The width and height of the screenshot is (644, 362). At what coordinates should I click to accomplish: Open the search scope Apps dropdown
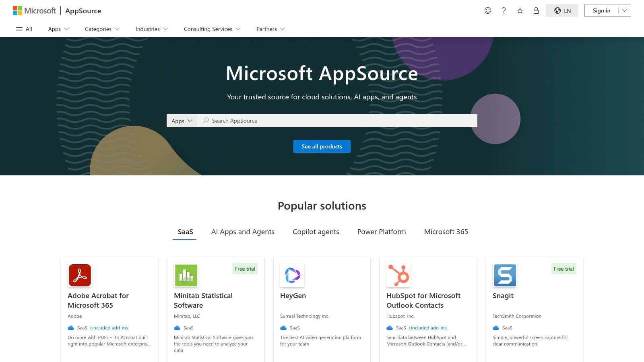point(182,121)
